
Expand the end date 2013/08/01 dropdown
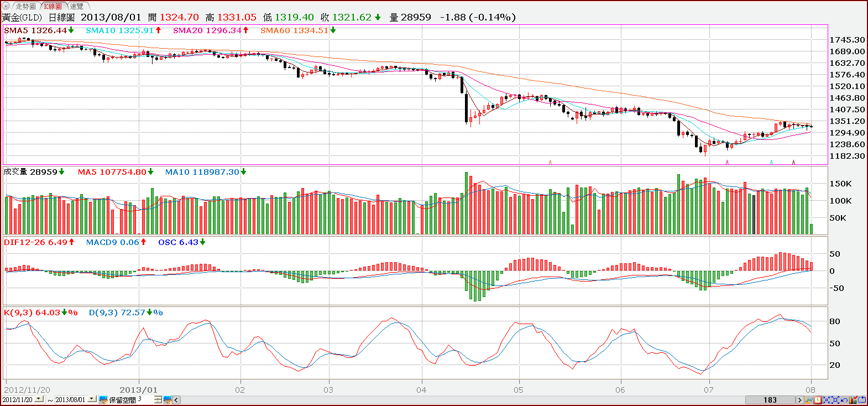tap(92, 399)
